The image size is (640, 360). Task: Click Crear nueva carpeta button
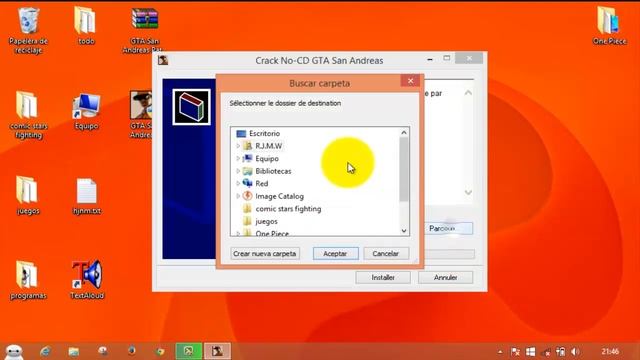(x=264, y=253)
